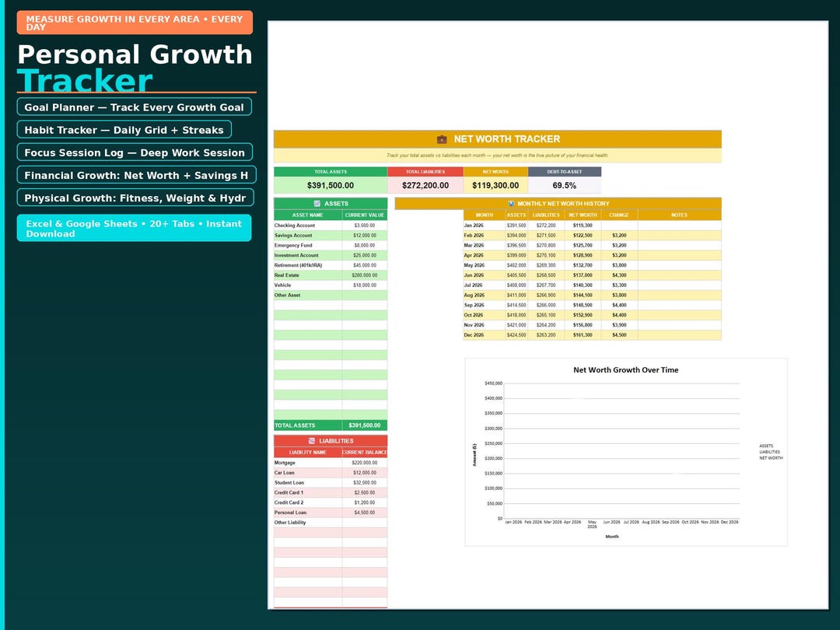Click the MONTH column header in history table
Image resolution: width=840 pixels, height=630 pixels.
pyautogui.click(x=485, y=215)
